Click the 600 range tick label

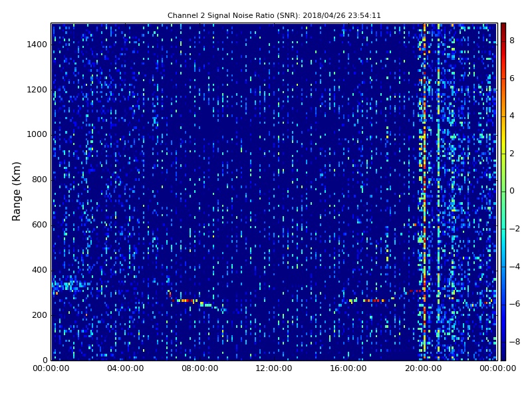(x=39, y=225)
